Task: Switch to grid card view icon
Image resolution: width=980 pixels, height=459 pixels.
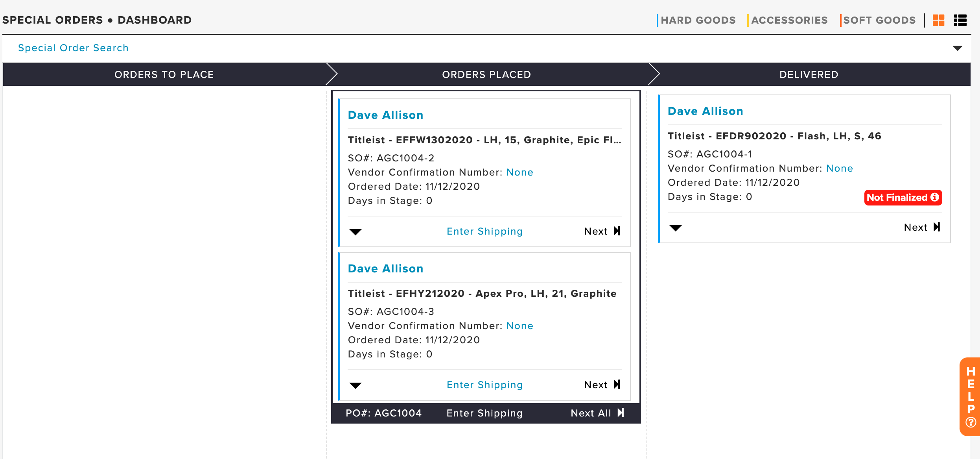Action: 938,20
